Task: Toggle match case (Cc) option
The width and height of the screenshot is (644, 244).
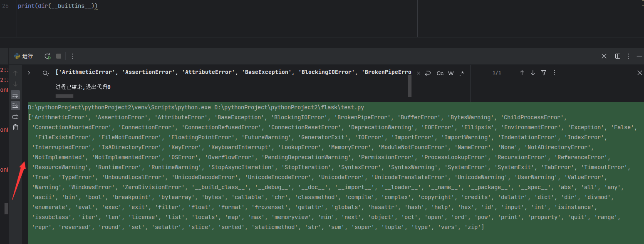Action: [440, 73]
